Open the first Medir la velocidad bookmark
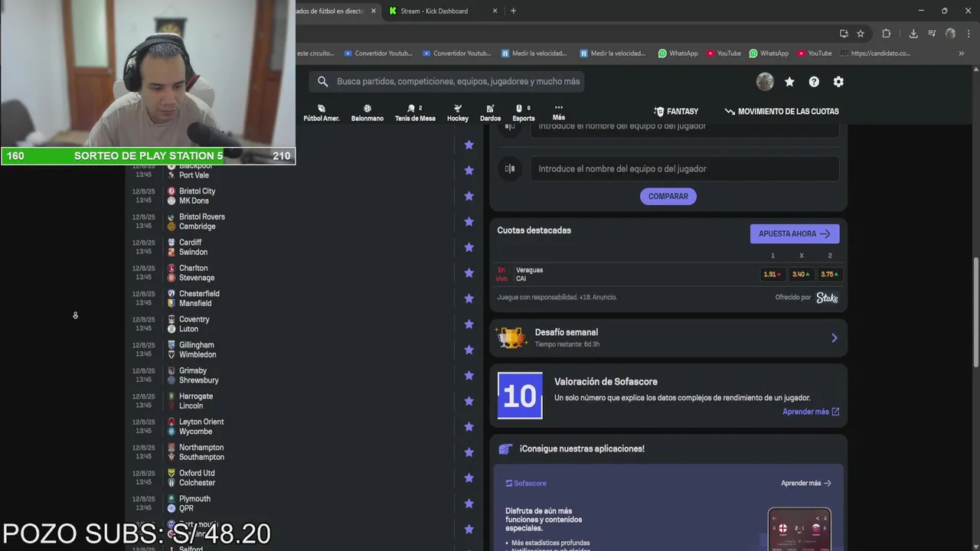980x551 pixels. coord(534,54)
